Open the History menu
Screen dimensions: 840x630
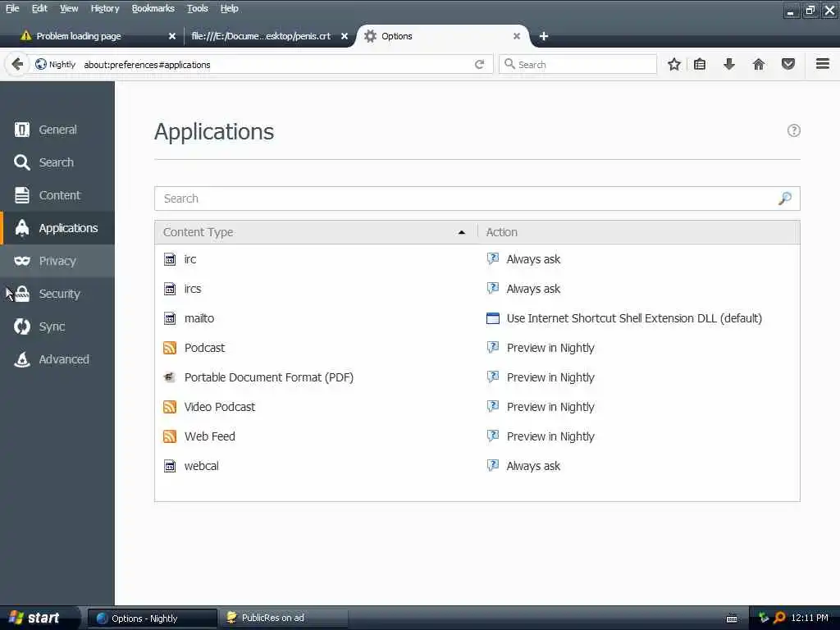point(105,8)
